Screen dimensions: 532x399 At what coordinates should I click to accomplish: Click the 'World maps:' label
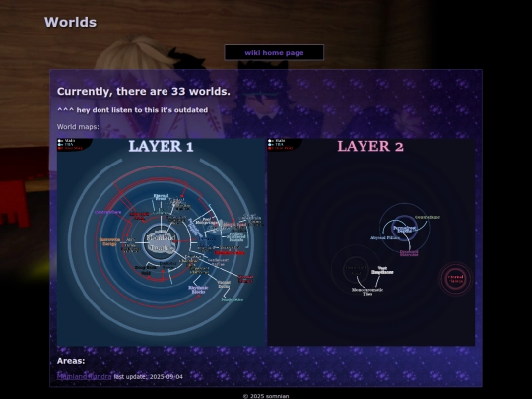78,127
